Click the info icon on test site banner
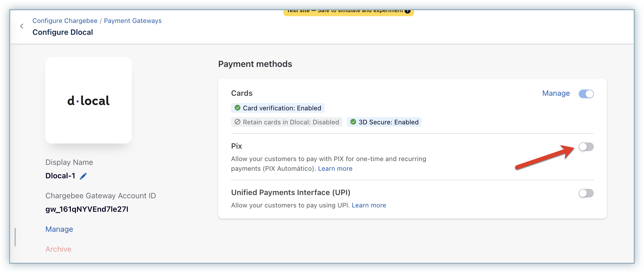 point(408,11)
